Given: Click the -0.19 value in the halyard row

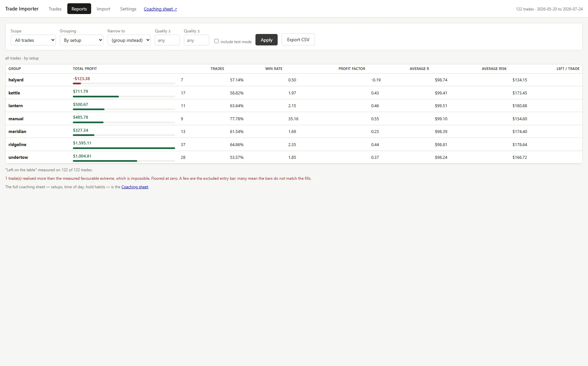Looking at the screenshot, I should pos(376,80).
